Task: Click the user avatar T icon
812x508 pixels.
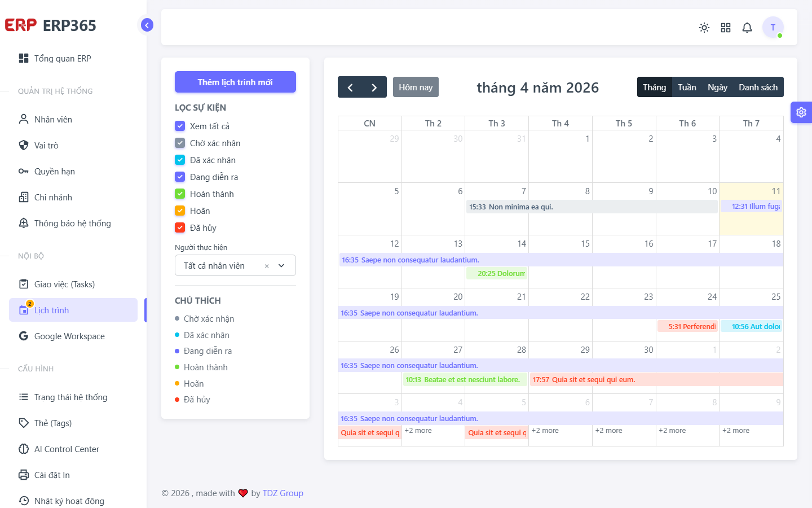Action: (x=773, y=27)
